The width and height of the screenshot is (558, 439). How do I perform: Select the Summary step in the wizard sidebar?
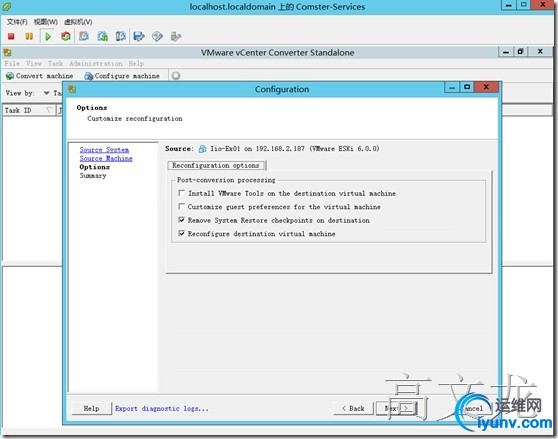[93, 176]
